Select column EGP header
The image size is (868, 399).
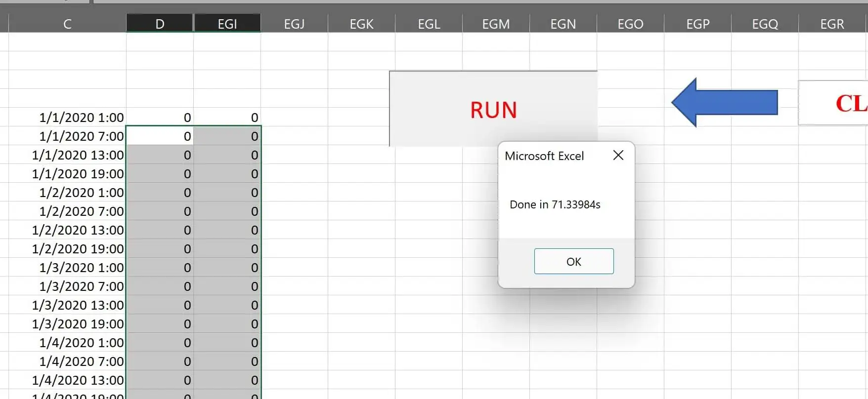697,24
